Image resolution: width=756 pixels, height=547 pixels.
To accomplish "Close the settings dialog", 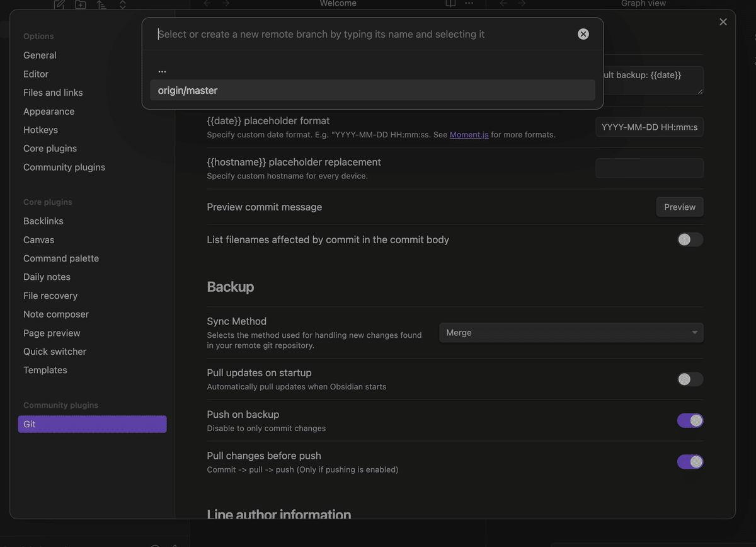I will (x=723, y=22).
